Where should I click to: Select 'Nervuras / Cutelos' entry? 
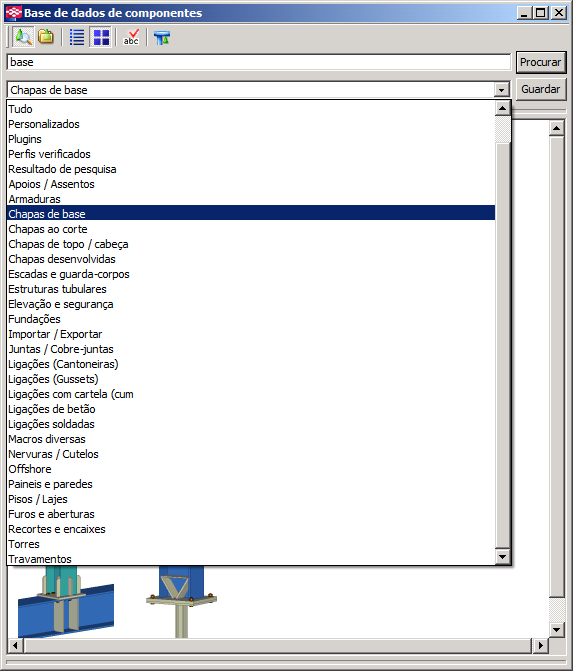(x=251, y=454)
